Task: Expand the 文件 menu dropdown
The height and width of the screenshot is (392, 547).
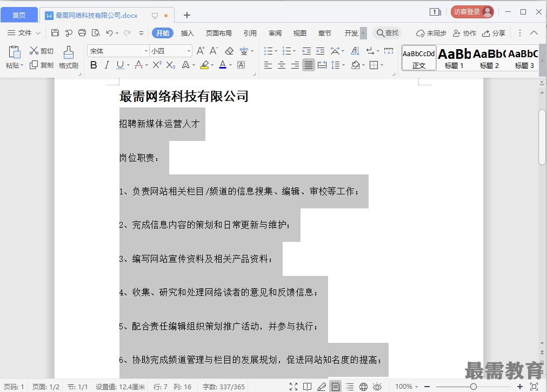Action: 24,33
